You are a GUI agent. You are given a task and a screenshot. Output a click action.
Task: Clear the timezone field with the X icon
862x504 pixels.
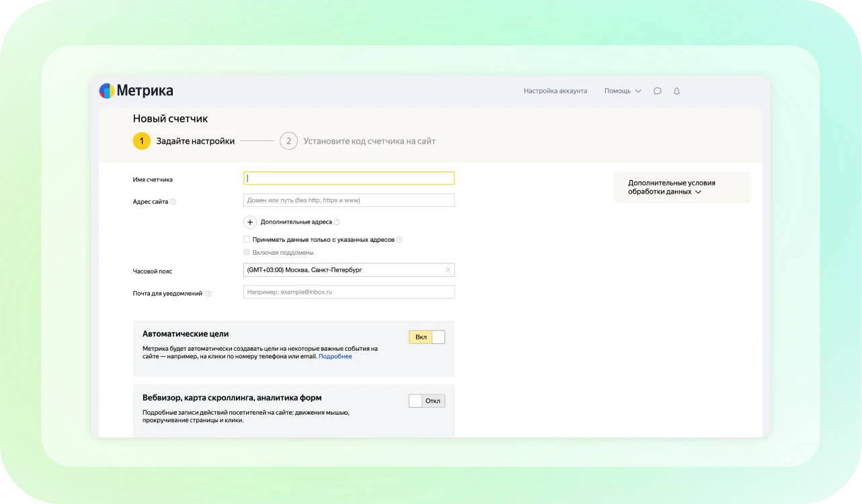tap(448, 270)
